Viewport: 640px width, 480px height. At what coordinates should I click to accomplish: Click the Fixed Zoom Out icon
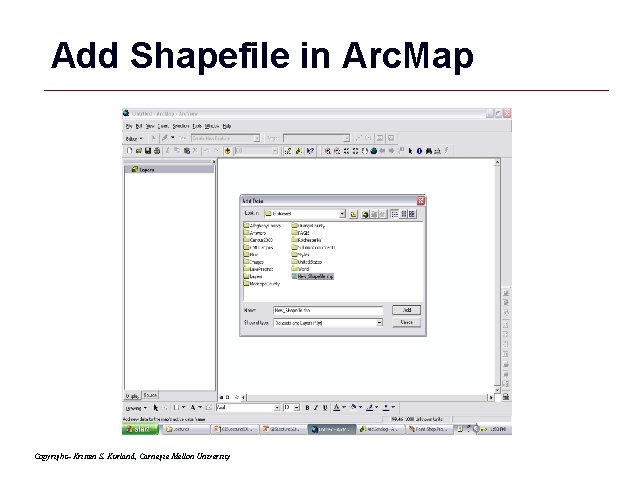(x=355, y=151)
